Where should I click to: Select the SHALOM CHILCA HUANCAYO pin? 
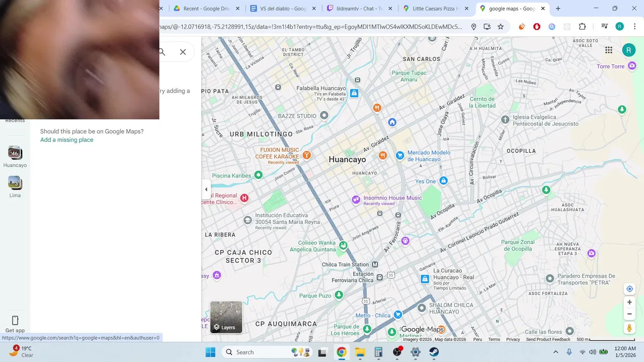pos(422,308)
